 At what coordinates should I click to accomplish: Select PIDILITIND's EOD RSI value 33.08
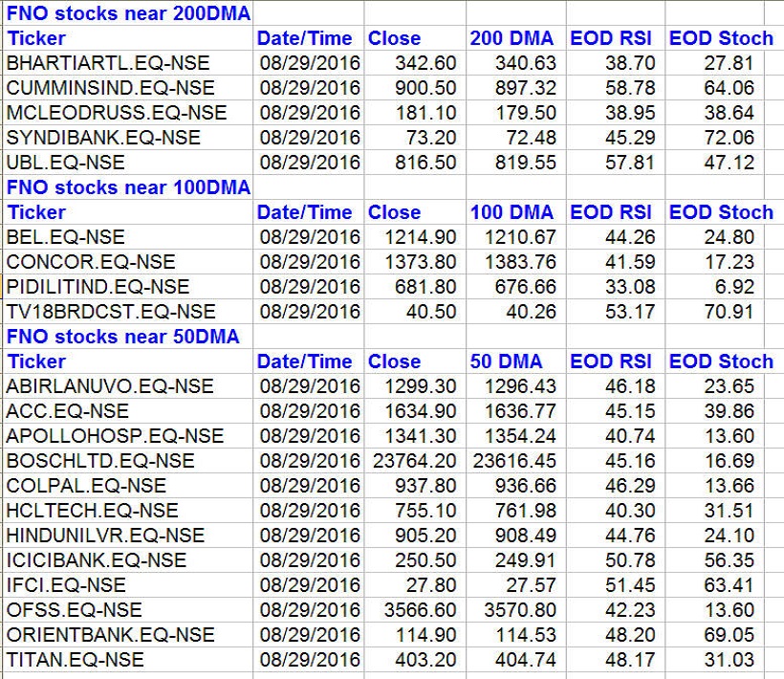tap(617, 287)
